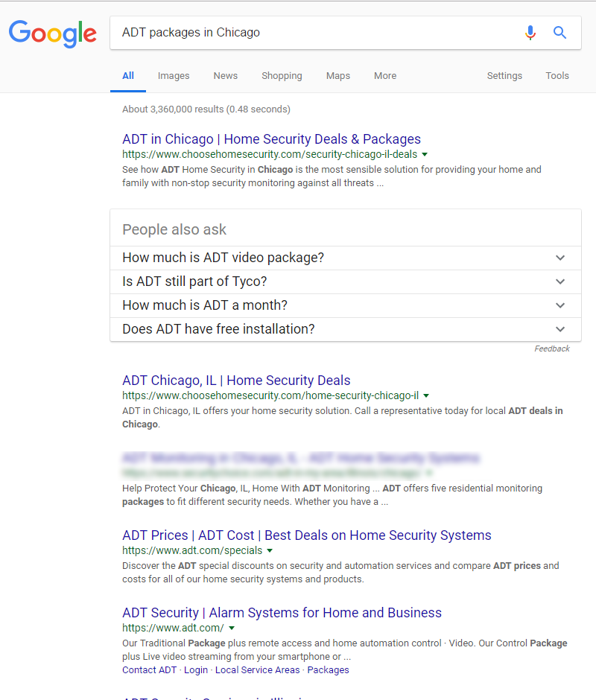Image resolution: width=596 pixels, height=700 pixels.
Task: Open the Tools menu
Action: coord(557,75)
